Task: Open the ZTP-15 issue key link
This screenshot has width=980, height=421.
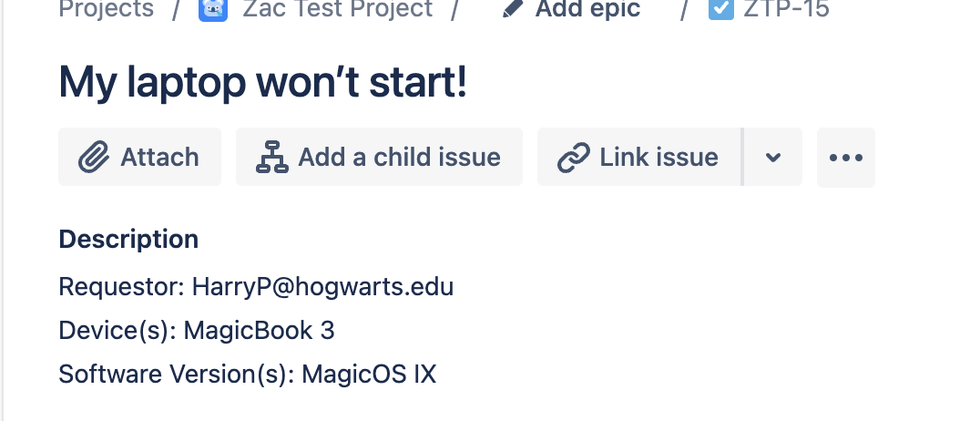Action: point(786,9)
